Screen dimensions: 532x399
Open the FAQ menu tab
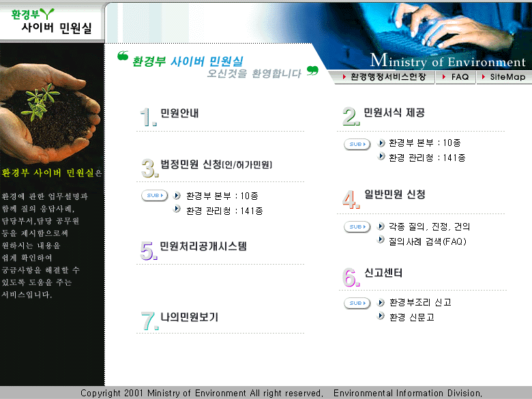455,77
